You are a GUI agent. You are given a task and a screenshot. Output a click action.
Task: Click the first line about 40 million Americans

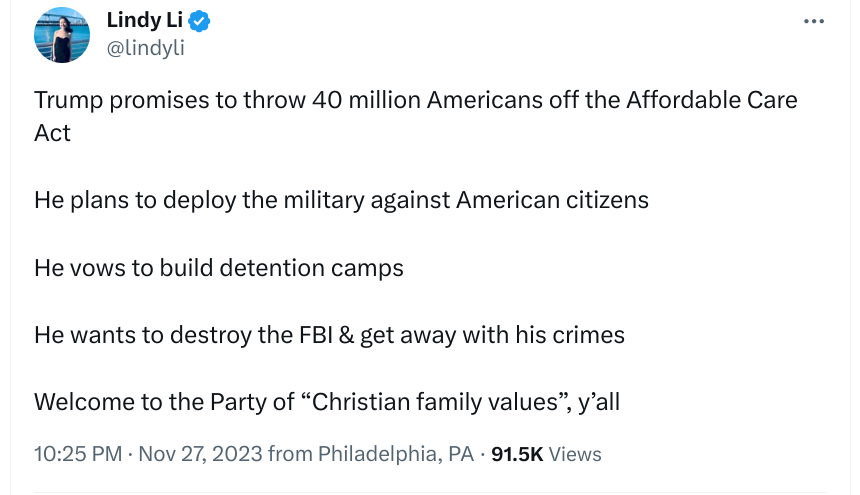click(x=300, y=100)
